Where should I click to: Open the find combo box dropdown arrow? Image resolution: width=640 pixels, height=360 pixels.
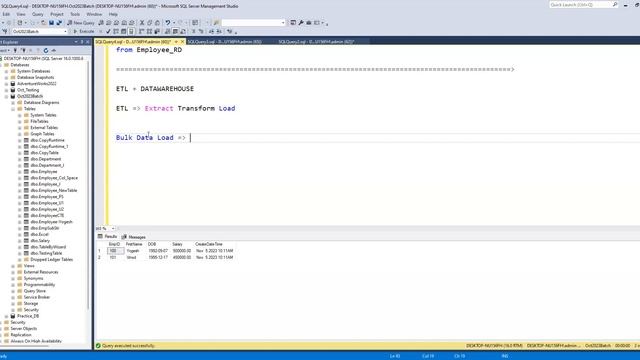(283, 23)
